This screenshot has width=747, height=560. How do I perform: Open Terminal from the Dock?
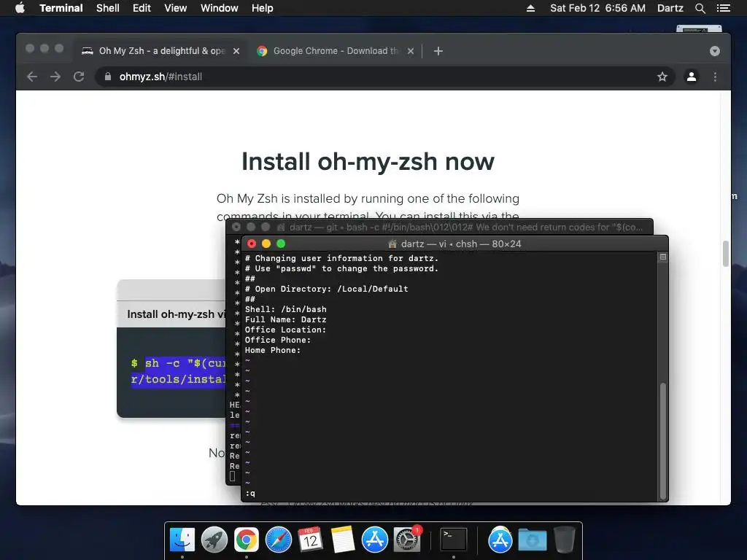[453, 540]
